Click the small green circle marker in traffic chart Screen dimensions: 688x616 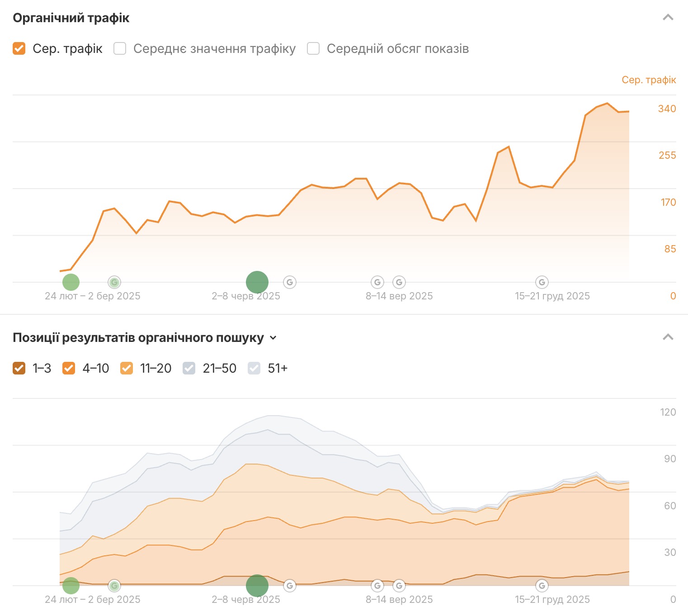[71, 282]
